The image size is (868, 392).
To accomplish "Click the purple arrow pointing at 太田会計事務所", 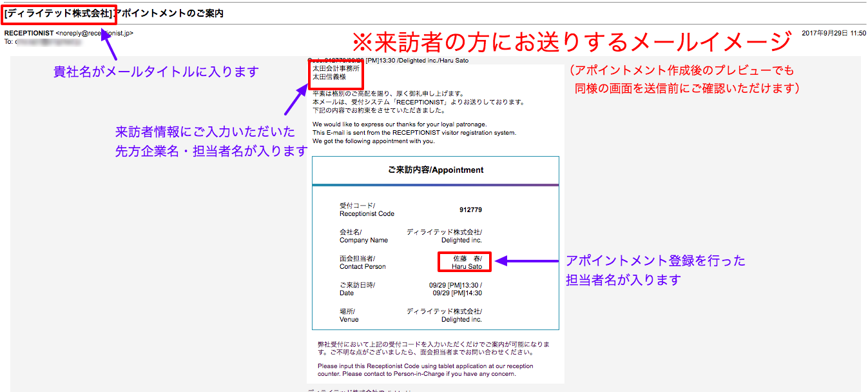I will coord(294,102).
